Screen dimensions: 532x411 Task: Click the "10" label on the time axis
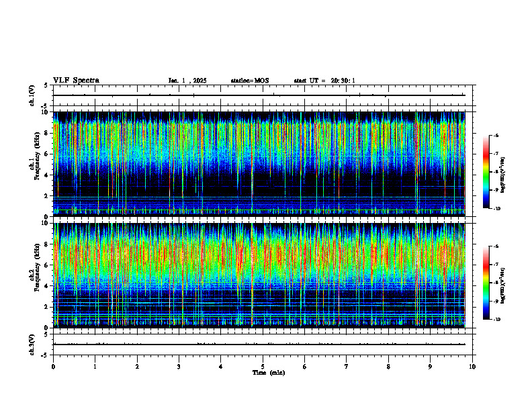click(472, 367)
